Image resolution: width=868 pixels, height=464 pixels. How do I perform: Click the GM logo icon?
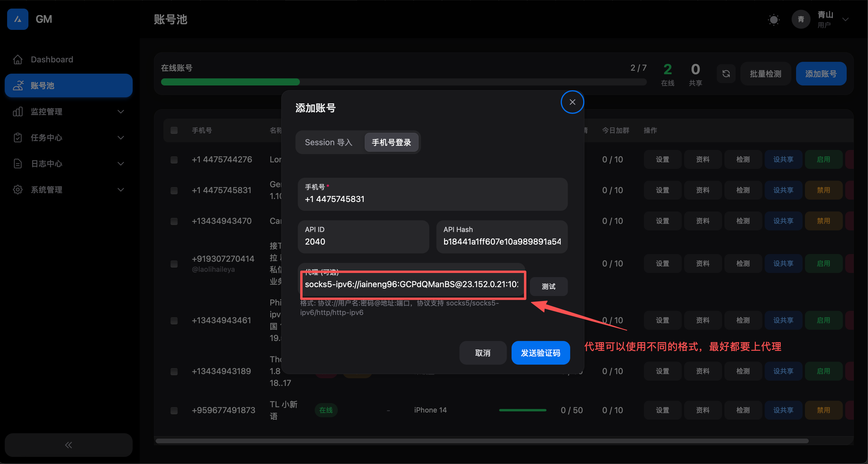17,19
